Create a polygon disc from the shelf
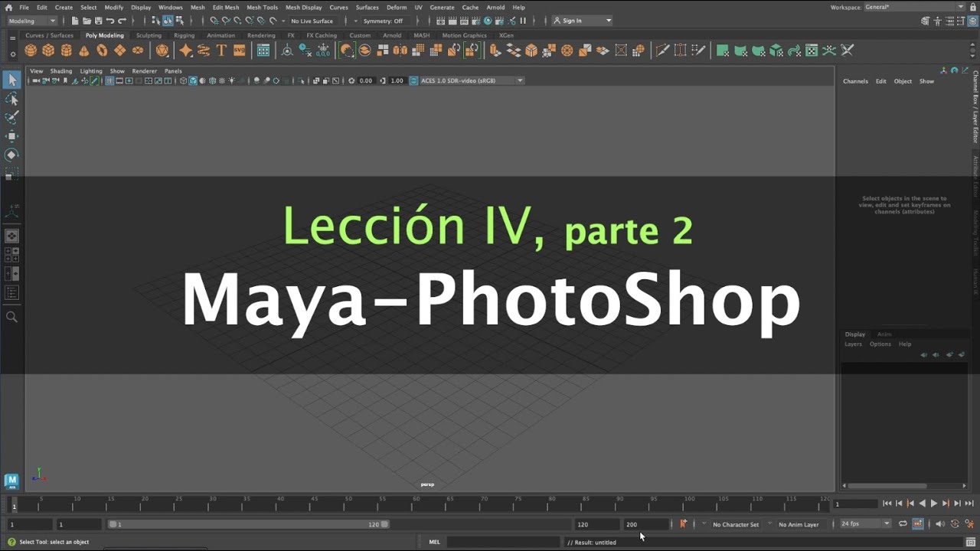Viewport: 980px width, 551px height. [x=138, y=51]
